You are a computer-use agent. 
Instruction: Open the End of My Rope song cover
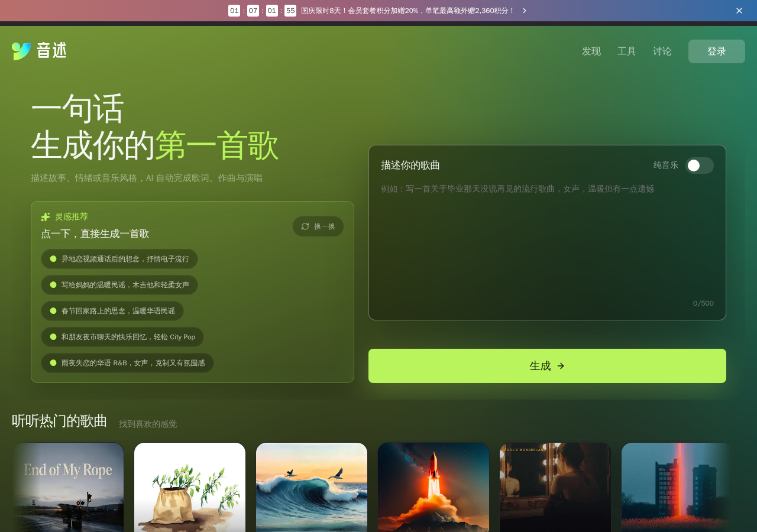pos(68,488)
